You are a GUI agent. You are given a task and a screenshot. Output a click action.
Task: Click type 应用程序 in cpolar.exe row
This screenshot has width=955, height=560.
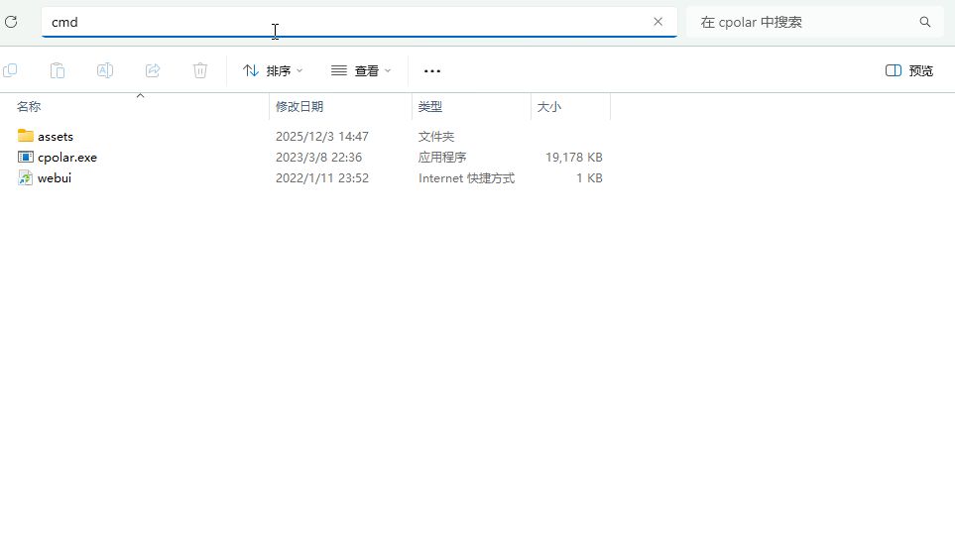tap(442, 157)
